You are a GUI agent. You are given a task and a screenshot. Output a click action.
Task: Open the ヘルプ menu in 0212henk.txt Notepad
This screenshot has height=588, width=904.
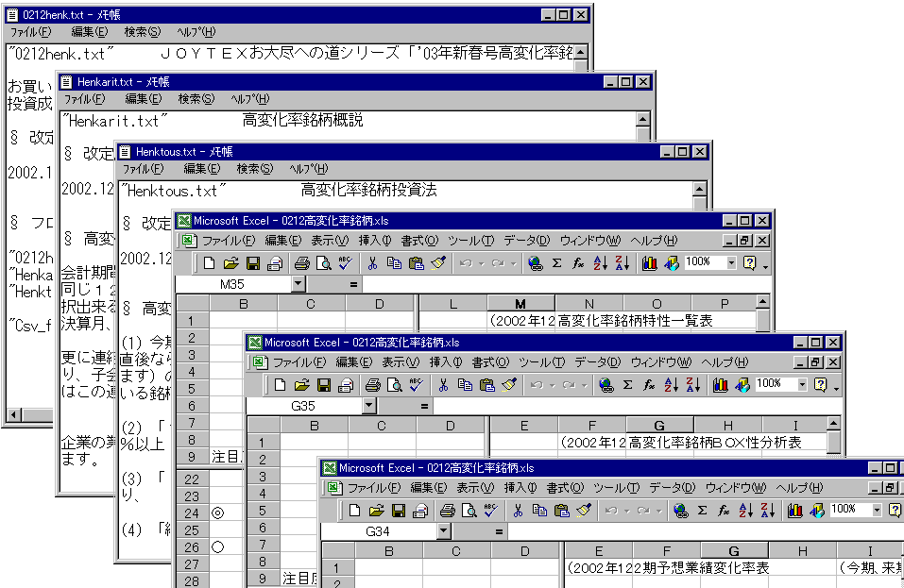(x=196, y=32)
